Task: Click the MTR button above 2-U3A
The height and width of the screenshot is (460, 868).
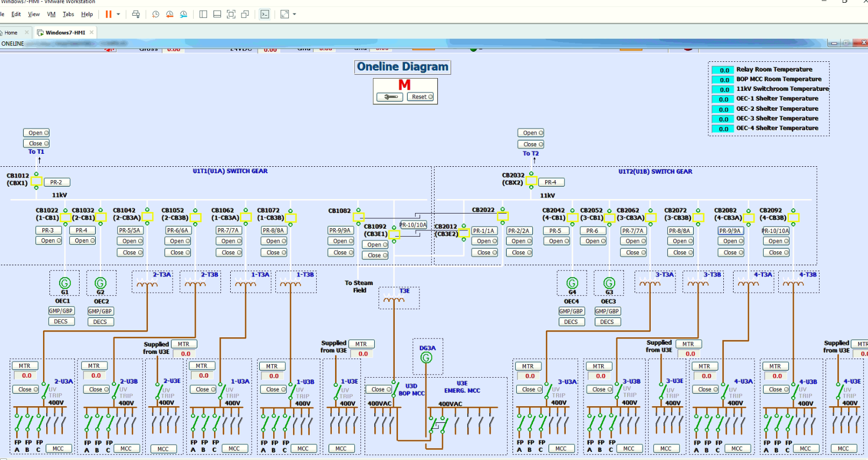Action: tap(25, 366)
